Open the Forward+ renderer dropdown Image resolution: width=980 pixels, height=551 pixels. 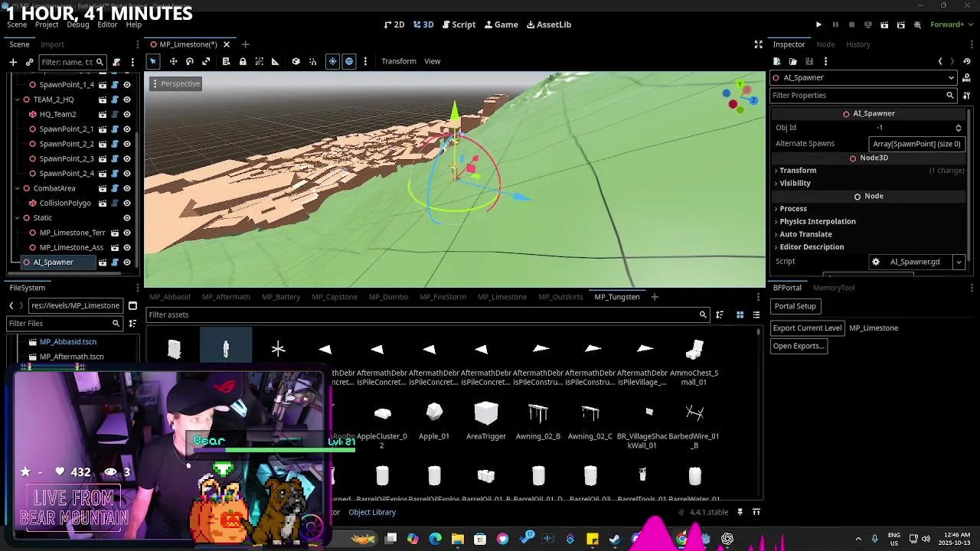pyautogui.click(x=951, y=24)
